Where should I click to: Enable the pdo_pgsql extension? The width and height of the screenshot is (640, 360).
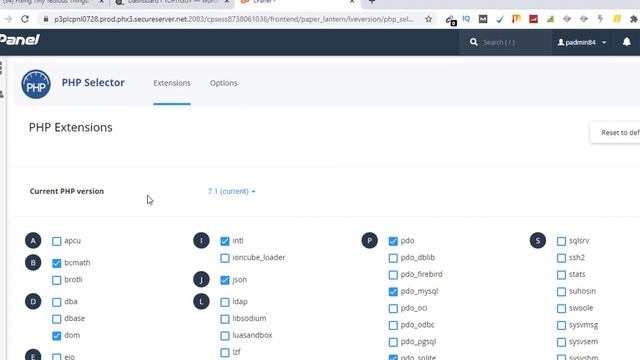coord(393,342)
